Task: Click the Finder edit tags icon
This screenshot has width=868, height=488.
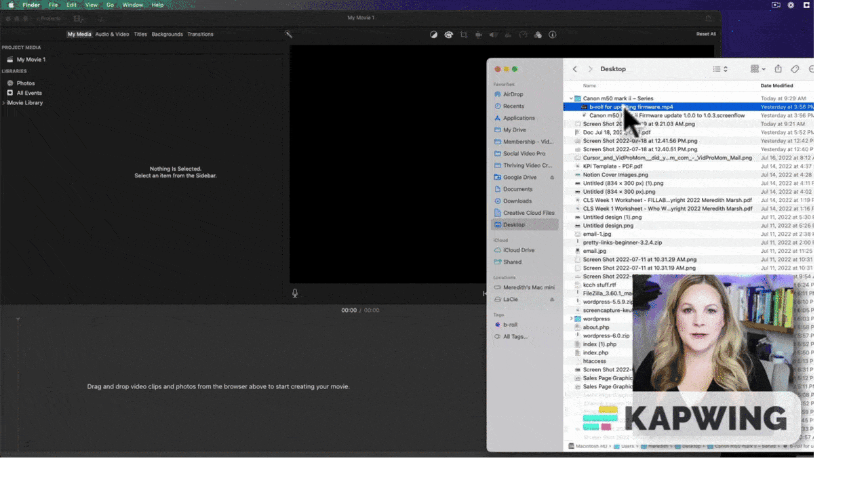Action: (x=795, y=69)
